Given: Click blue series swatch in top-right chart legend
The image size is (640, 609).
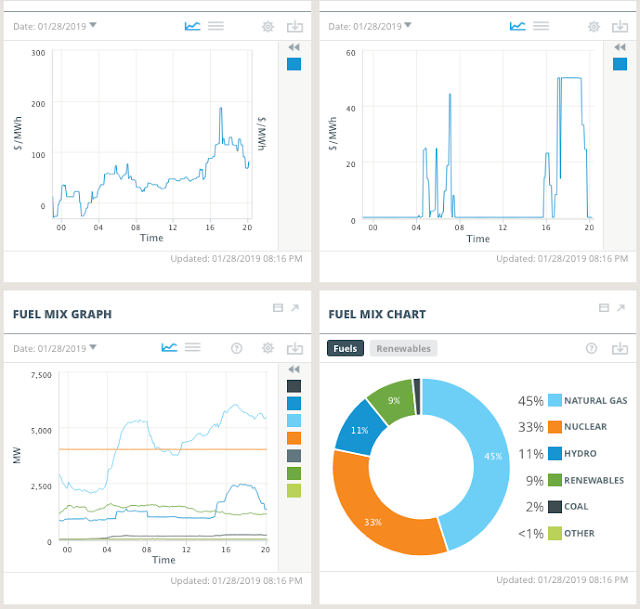Looking at the screenshot, I should [620, 64].
